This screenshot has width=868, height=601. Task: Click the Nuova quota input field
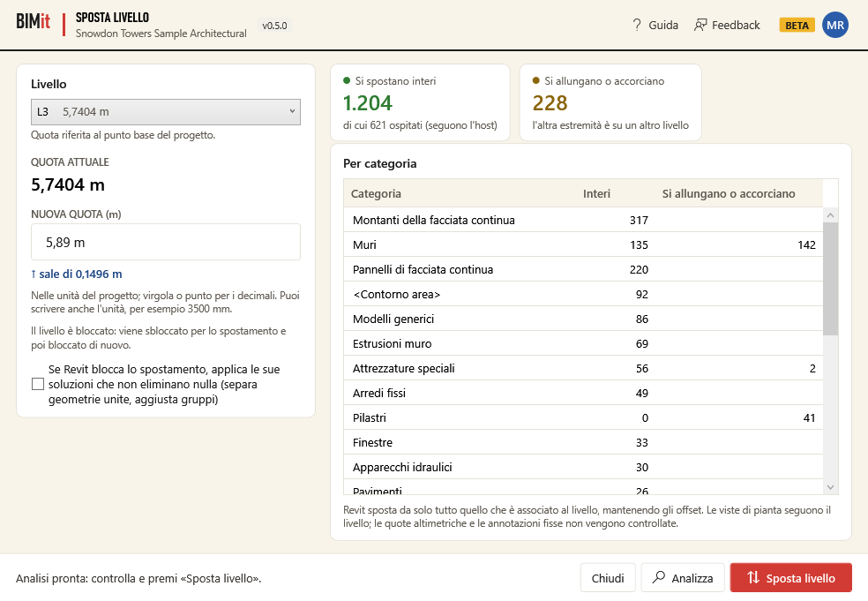pyautogui.click(x=166, y=242)
